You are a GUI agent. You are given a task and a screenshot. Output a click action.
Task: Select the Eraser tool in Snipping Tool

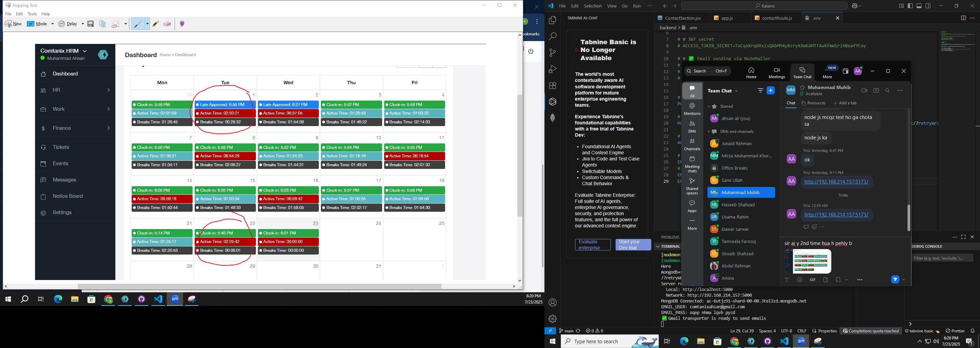[167, 24]
